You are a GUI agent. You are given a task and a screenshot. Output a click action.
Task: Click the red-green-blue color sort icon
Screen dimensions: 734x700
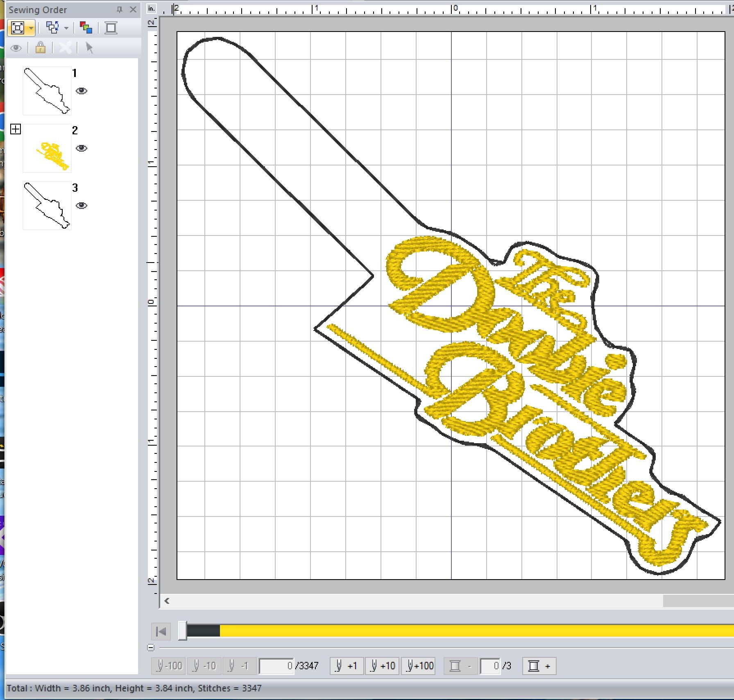click(86, 28)
